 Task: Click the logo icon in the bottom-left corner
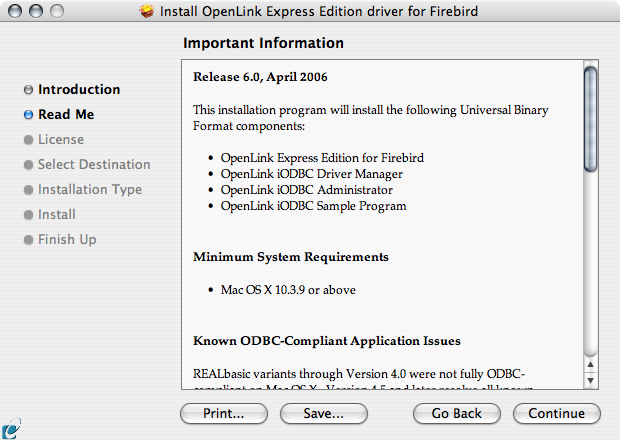point(10,430)
